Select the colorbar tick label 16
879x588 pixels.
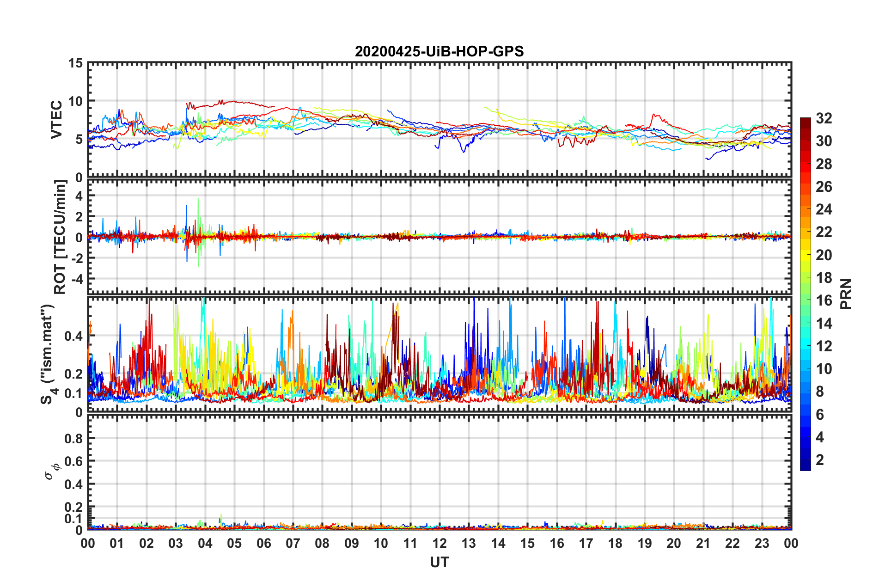coord(824,300)
